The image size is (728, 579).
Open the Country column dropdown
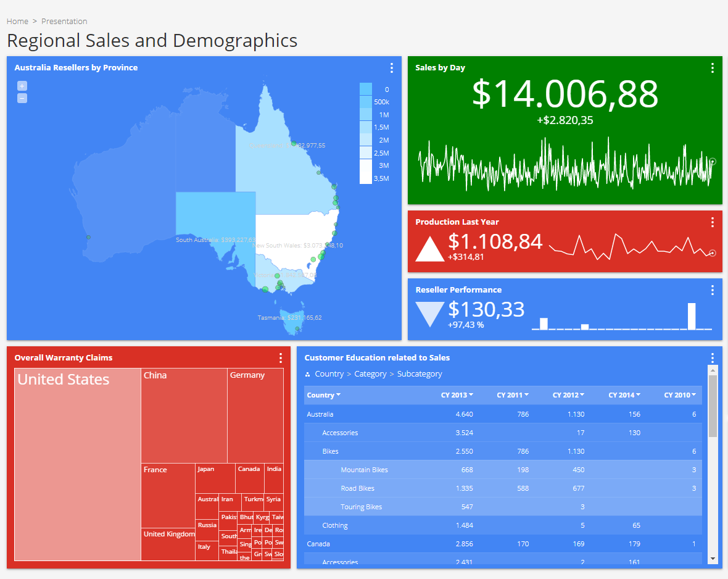coord(338,395)
